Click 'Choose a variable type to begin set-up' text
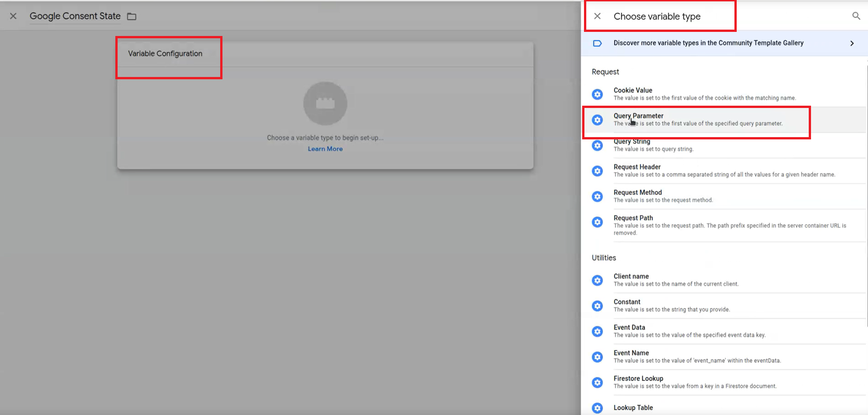Image resolution: width=868 pixels, height=415 pixels. click(x=325, y=138)
